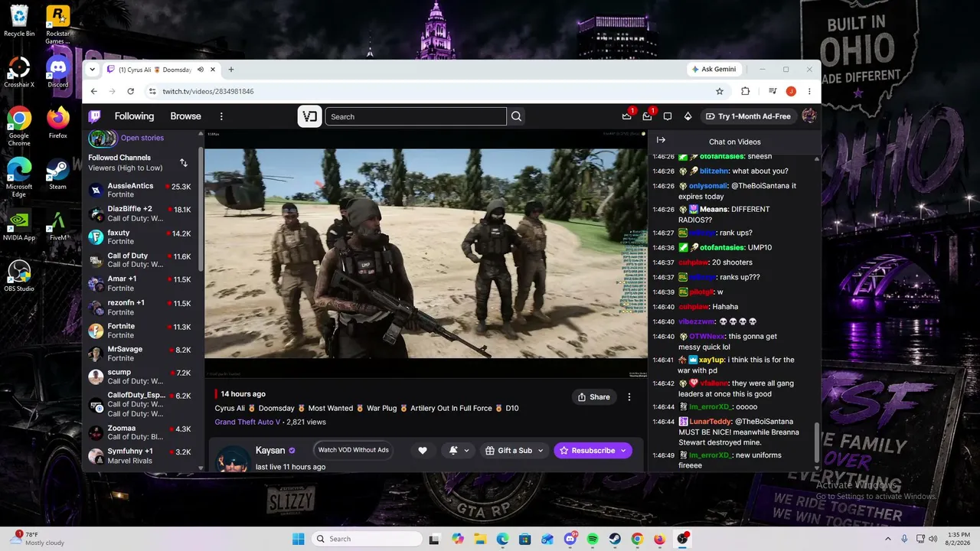Viewport: 980px width, 551px height.
Task: Launch Spotify from the taskbar
Action: coord(593,539)
